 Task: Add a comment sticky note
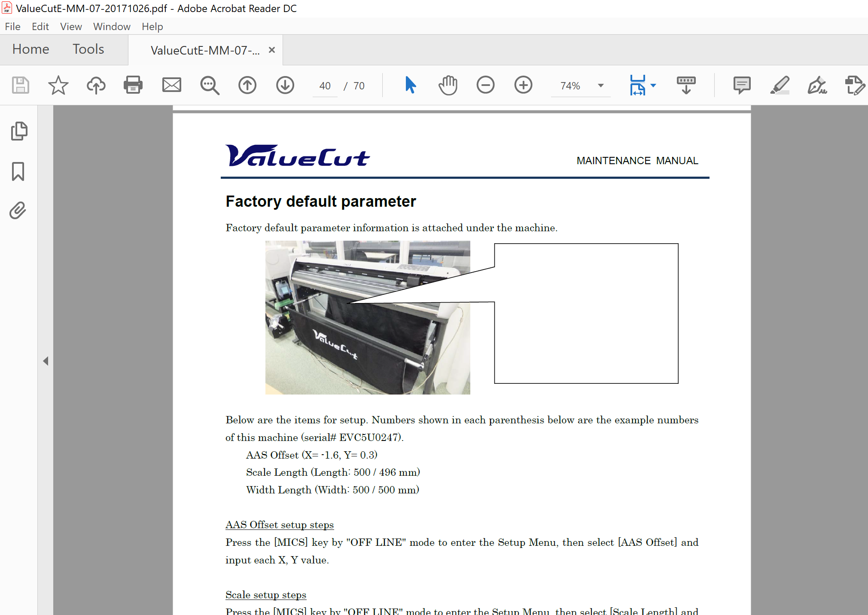(x=742, y=85)
